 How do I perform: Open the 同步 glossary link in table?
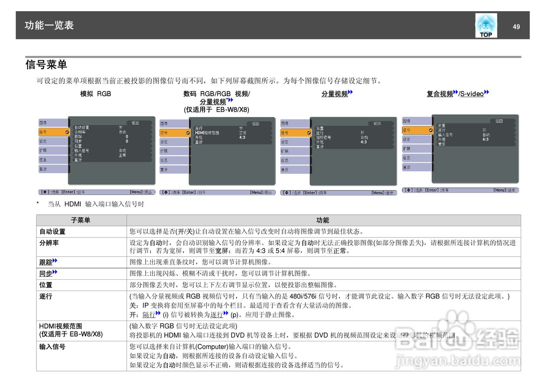coord(48,273)
